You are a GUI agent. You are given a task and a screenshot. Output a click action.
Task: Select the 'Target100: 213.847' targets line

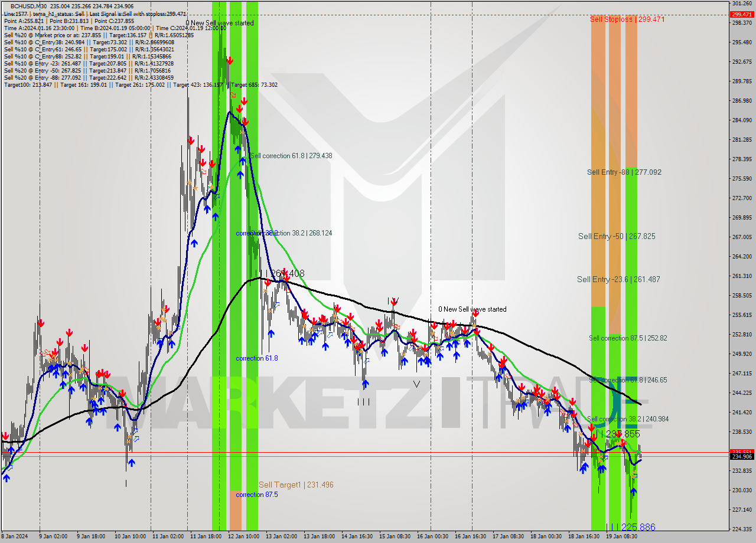pyautogui.click(x=141, y=84)
